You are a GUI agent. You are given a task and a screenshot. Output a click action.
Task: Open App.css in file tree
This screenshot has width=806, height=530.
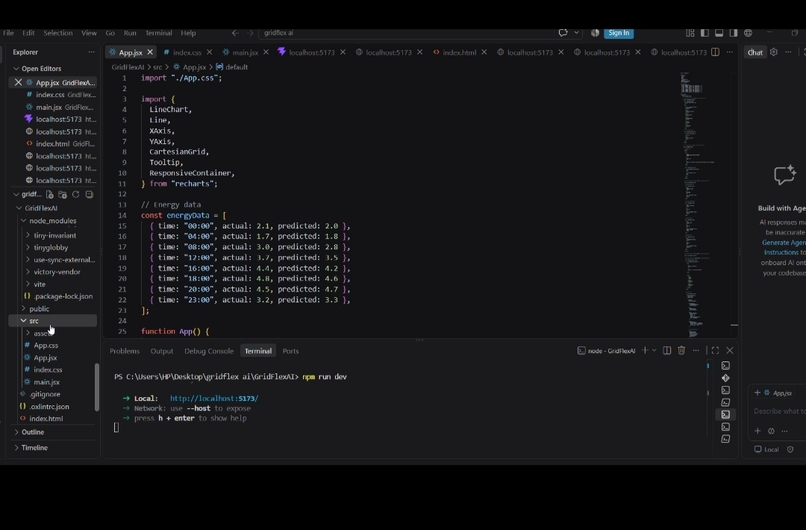click(x=46, y=345)
